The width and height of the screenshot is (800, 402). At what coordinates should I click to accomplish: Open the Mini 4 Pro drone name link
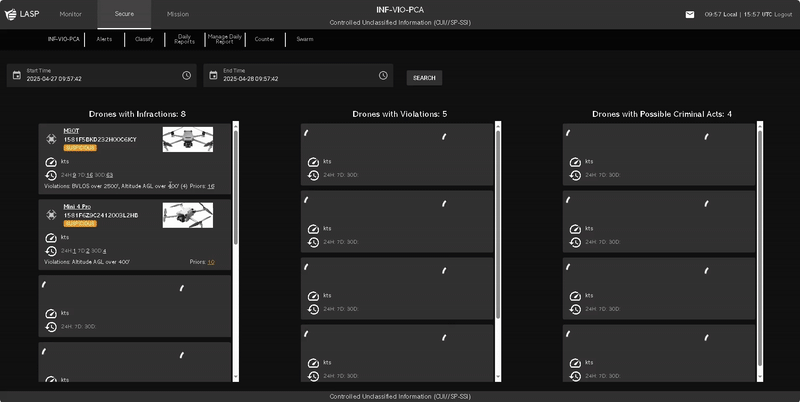point(77,207)
